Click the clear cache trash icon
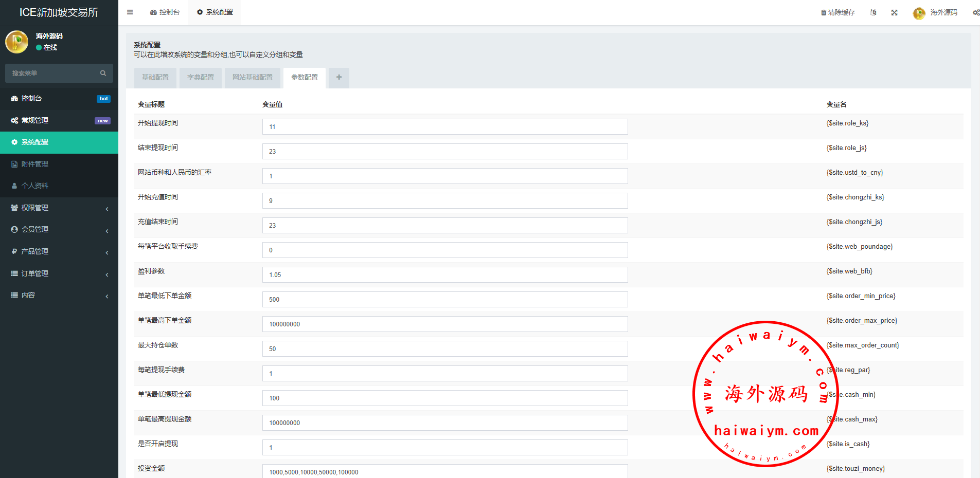Viewport: 980px width, 478px height. [823, 13]
